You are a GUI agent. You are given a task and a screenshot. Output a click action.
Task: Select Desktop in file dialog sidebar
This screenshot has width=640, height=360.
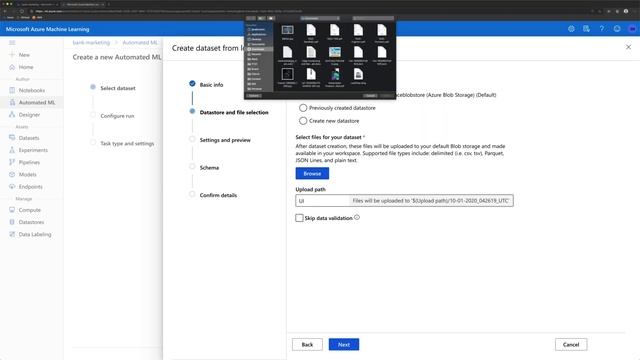(x=257, y=39)
